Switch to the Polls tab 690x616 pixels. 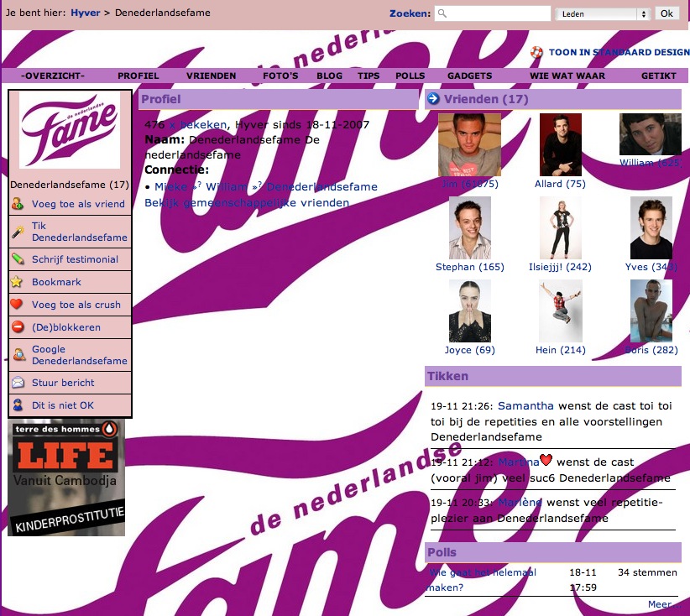410,76
